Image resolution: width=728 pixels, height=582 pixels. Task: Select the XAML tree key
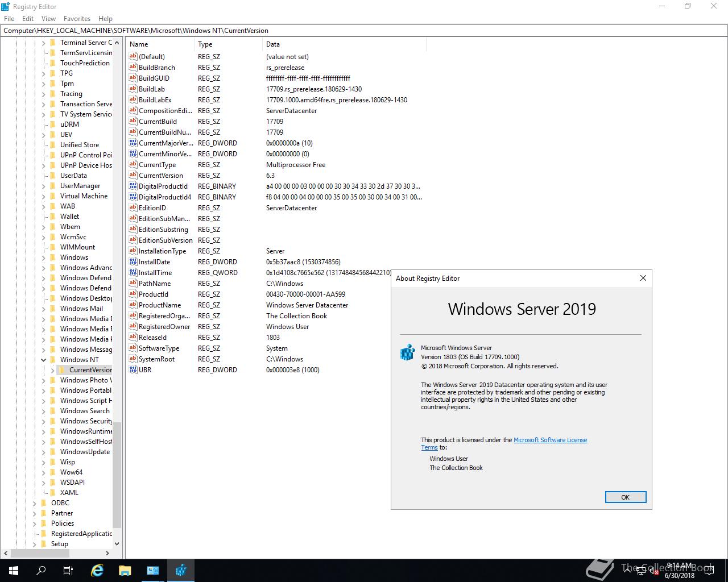(69, 492)
